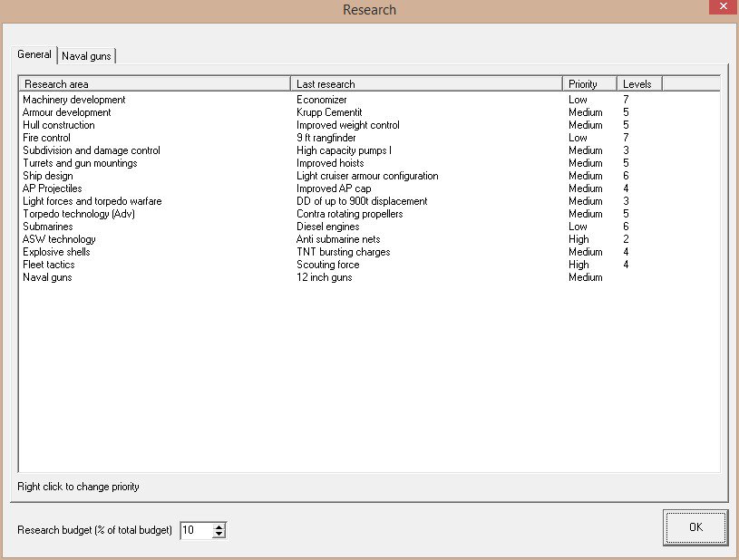Click the Improved hoists entry

[330, 163]
